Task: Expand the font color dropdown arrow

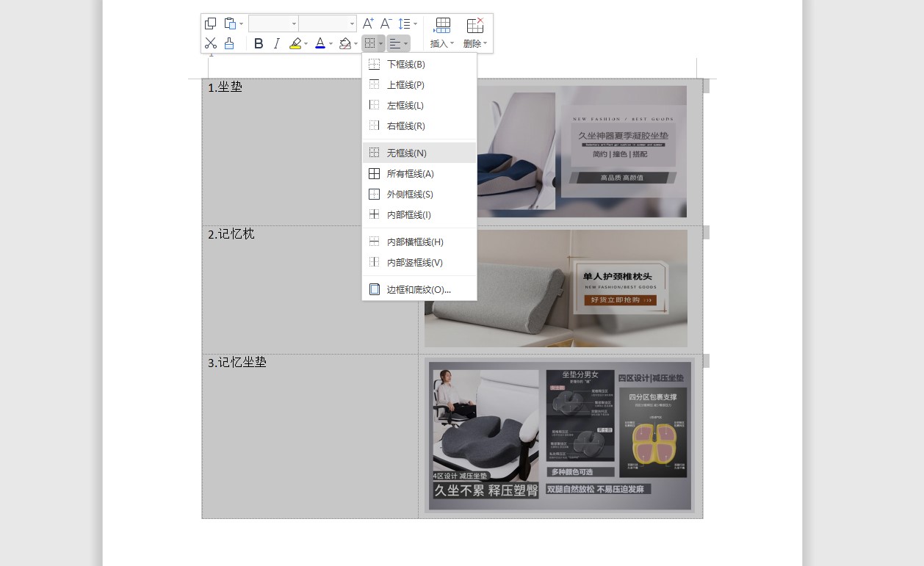Action: [x=329, y=43]
